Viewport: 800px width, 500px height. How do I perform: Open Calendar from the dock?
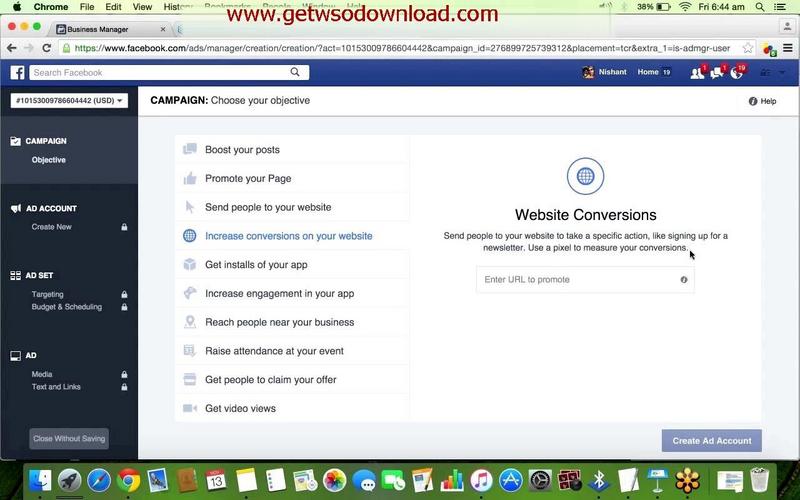pyautogui.click(x=216, y=481)
